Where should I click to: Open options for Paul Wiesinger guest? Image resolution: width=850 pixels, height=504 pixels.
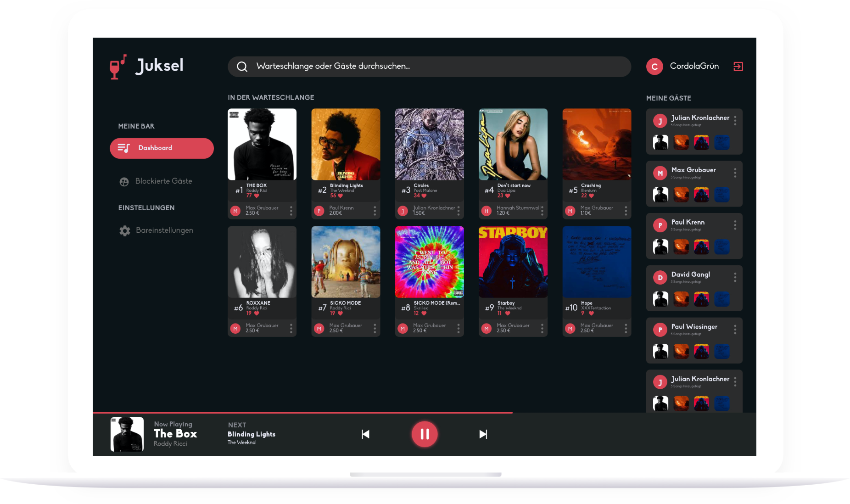(x=735, y=330)
